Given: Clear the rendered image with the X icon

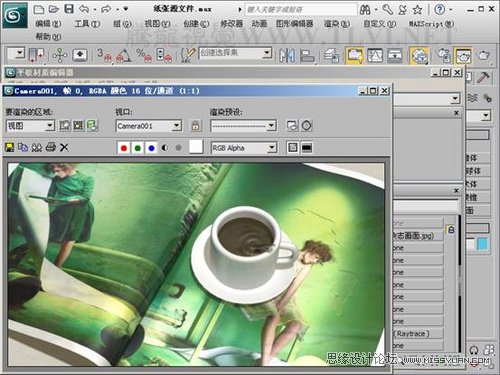Looking at the screenshot, I should [x=64, y=147].
